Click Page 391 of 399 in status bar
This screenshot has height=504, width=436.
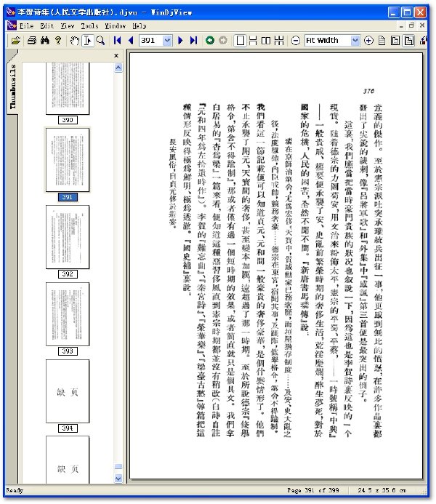[x=313, y=490]
